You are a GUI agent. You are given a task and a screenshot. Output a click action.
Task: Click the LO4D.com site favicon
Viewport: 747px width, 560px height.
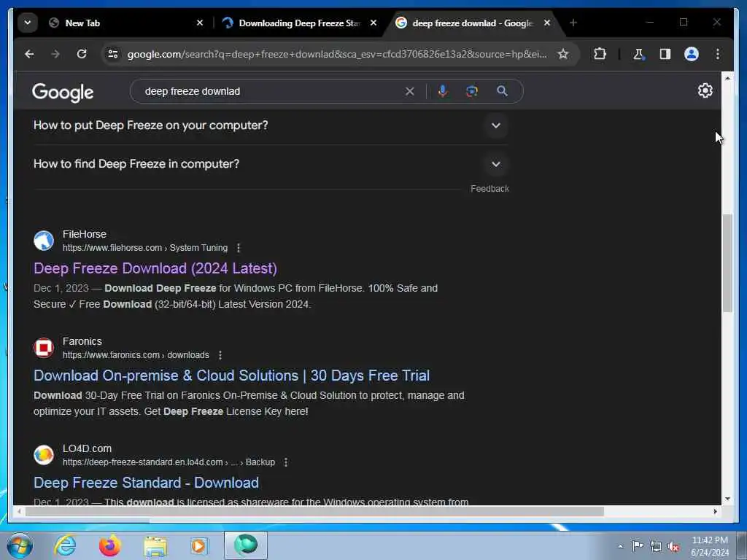pyautogui.click(x=44, y=455)
